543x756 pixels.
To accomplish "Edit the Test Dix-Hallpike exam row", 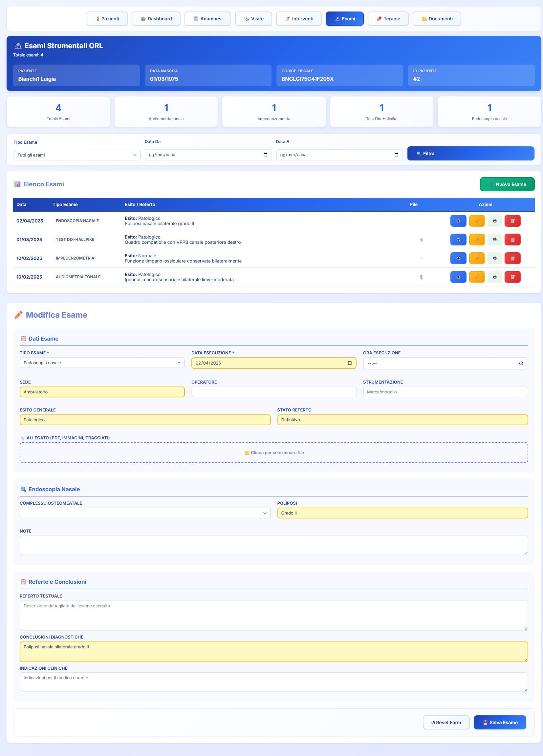I will click(476, 239).
